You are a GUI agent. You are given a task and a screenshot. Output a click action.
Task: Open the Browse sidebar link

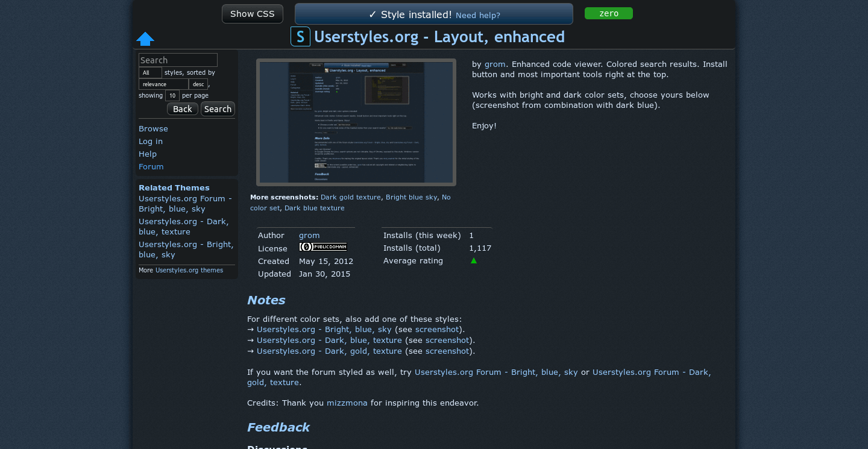click(153, 128)
